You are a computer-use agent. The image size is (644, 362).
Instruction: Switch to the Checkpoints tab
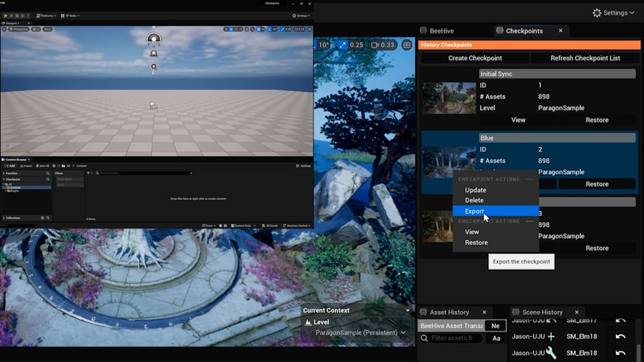pos(524,31)
